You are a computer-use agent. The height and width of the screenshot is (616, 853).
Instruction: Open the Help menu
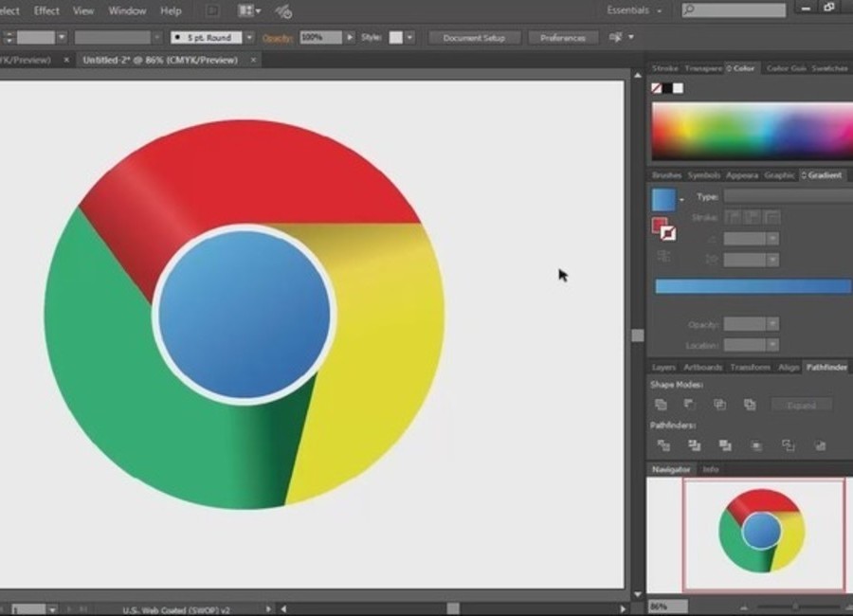171,10
